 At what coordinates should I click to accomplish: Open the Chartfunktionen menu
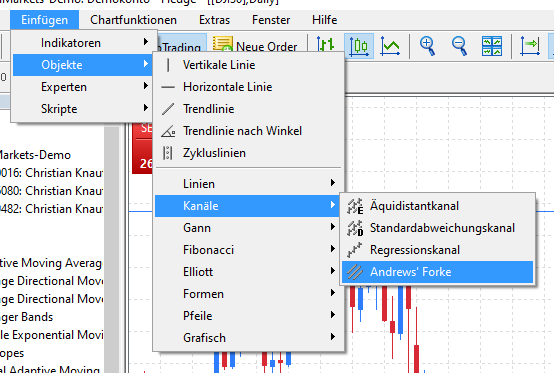pyautogui.click(x=133, y=20)
